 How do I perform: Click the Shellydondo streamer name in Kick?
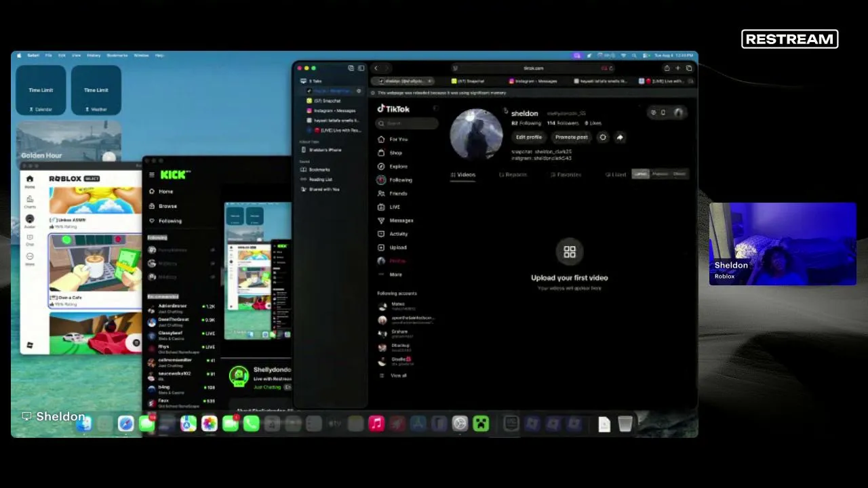[x=272, y=370]
